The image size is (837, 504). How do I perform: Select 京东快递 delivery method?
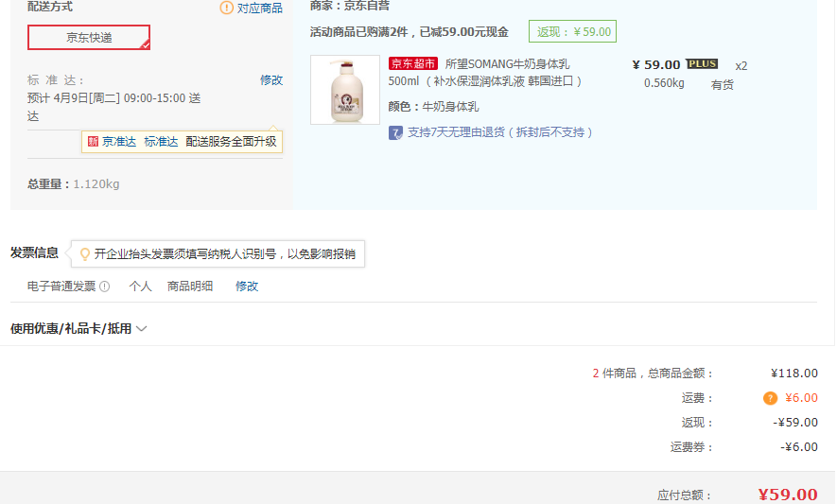point(89,38)
